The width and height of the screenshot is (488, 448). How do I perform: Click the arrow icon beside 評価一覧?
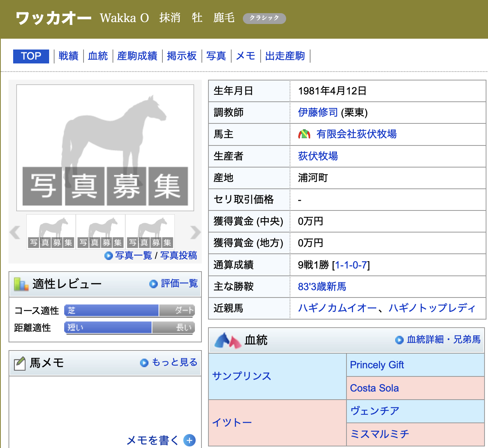pos(153,284)
